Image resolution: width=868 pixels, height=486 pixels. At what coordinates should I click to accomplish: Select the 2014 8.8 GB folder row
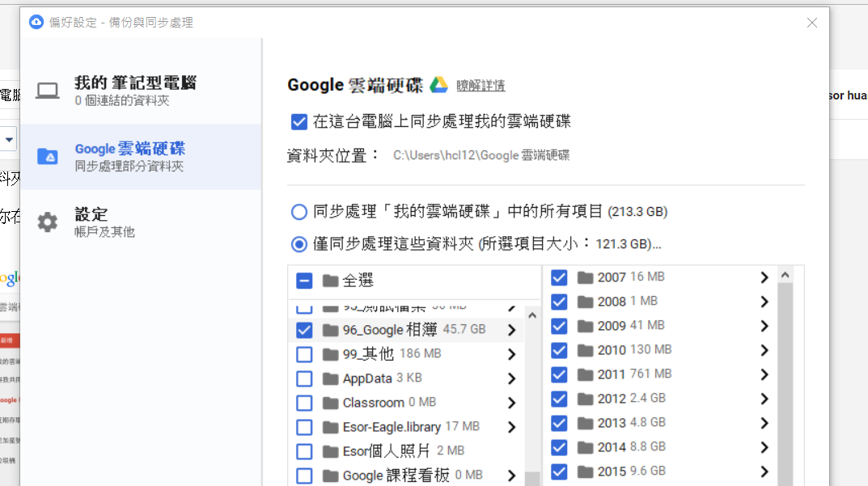point(660,447)
